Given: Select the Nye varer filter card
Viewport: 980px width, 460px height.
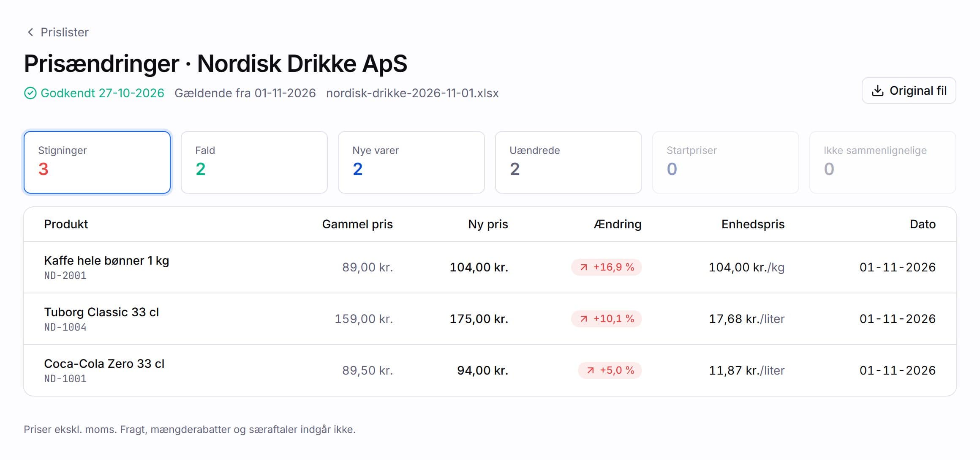Looking at the screenshot, I should pos(411,162).
